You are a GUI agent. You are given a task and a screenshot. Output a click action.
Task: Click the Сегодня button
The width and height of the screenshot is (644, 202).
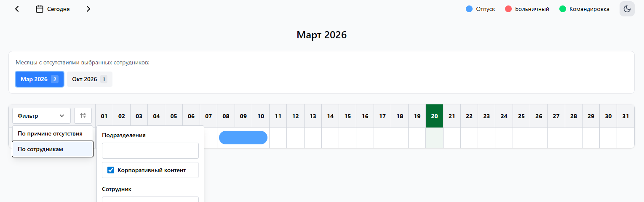[58, 9]
